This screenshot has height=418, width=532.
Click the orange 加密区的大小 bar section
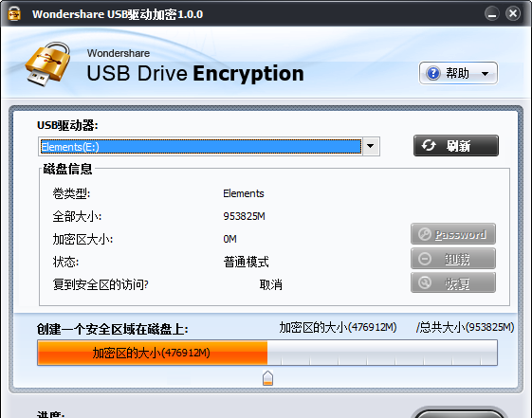click(x=153, y=353)
